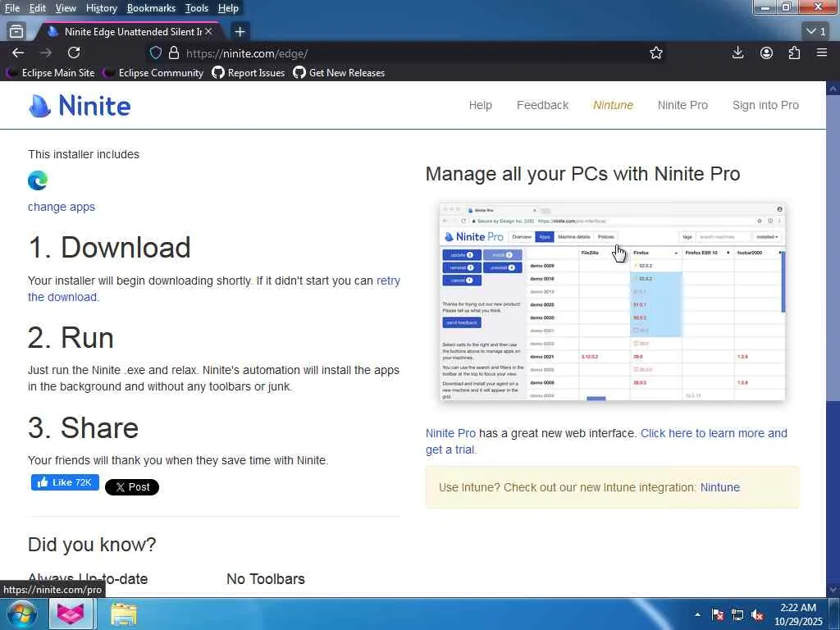Bookmark this page with the star
840x630 pixels.
656,53
